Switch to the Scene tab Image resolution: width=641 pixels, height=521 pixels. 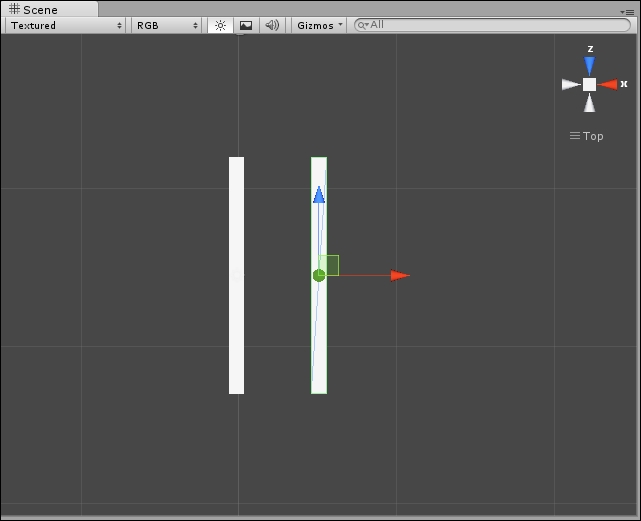[49, 9]
